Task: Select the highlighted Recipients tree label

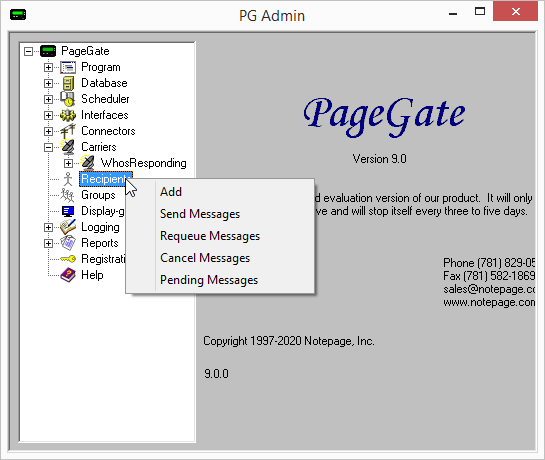Action: coord(106,179)
